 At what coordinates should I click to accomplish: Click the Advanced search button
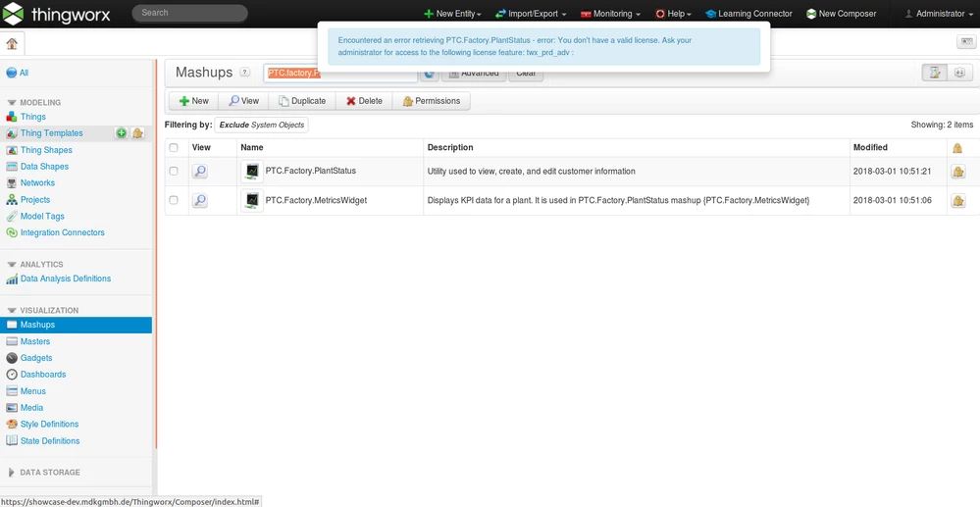click(x=474, y=74)
